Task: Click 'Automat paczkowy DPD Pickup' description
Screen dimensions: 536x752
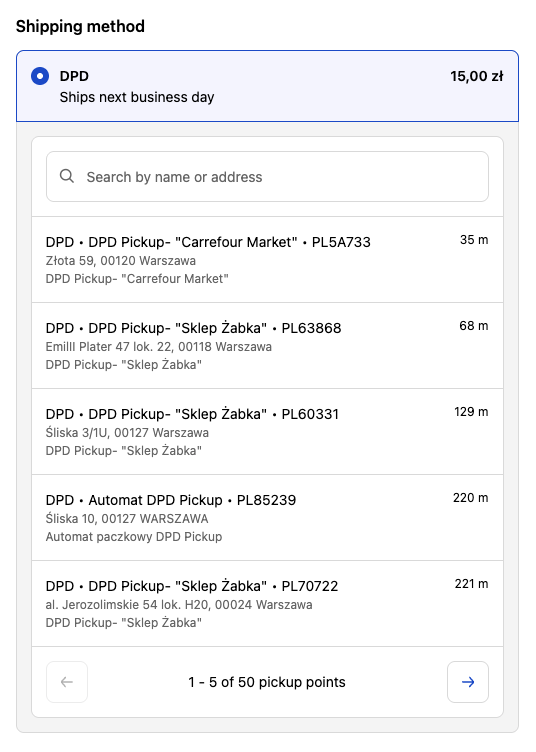Action: (x=134, y=537)
